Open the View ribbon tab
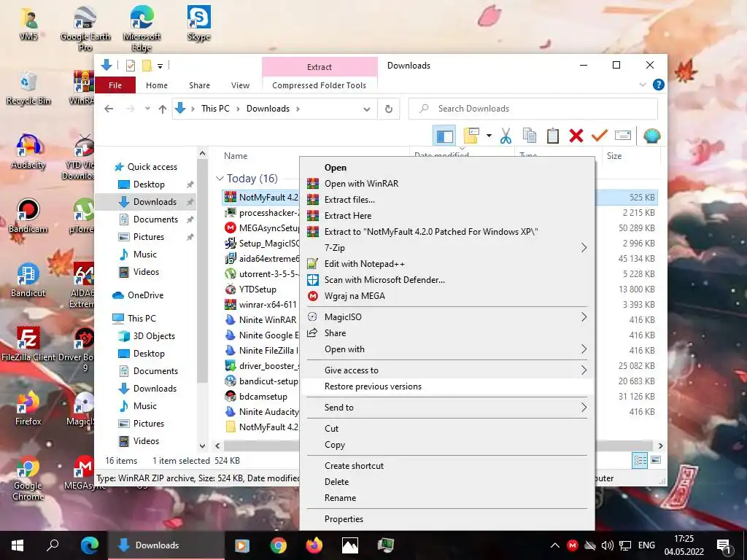The width and height of the screenshot is (747, 560). 240,85
